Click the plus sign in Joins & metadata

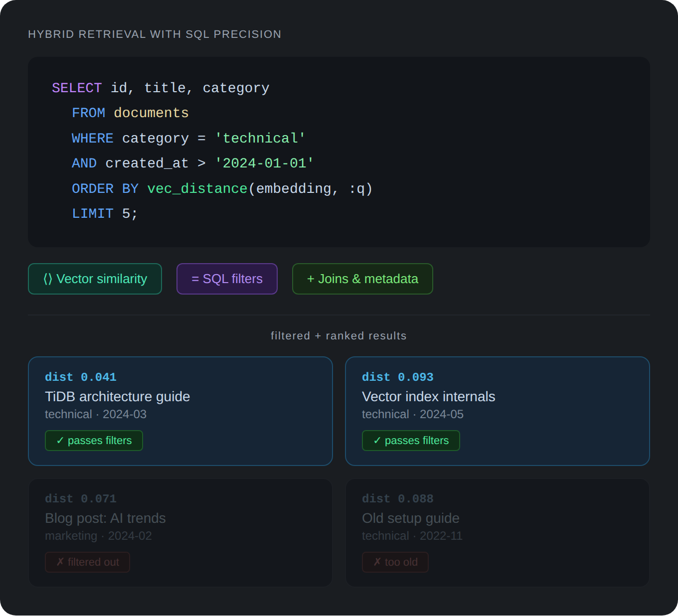(x=311, y=279)
